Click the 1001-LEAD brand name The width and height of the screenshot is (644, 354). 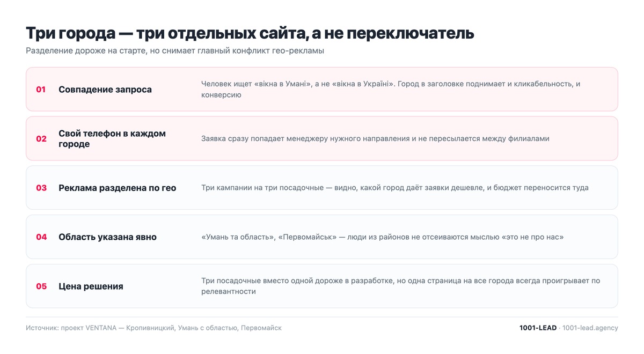point(538,328)
